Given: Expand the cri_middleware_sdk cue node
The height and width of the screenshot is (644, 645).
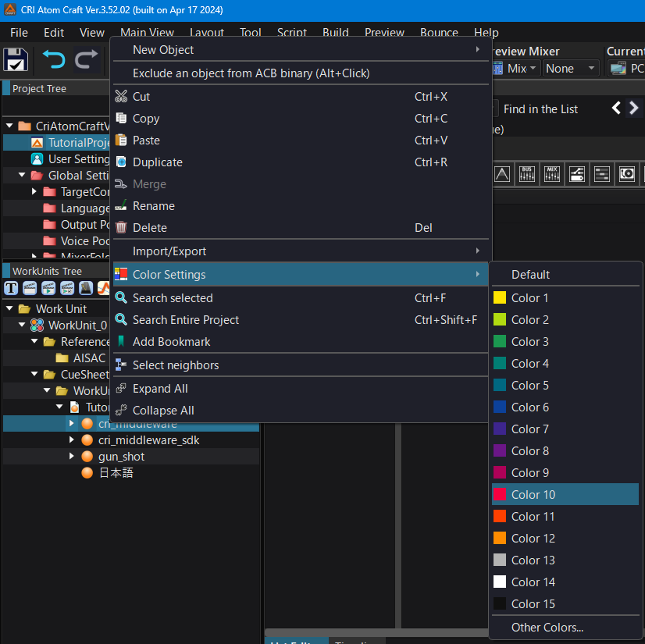Looking at the screenshot, I should (72, 439).
